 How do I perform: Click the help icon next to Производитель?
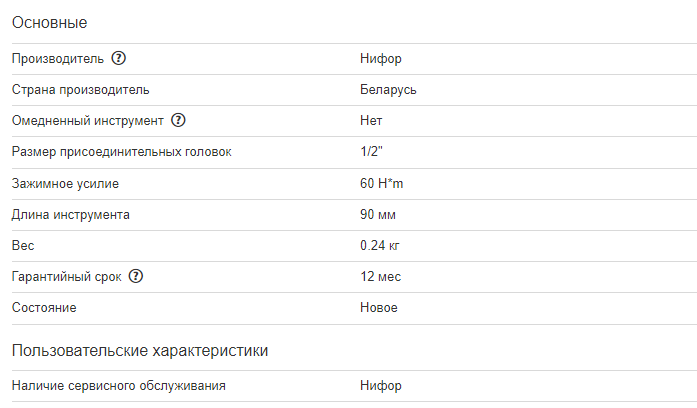pyautogui.click(x=119, y=59)
